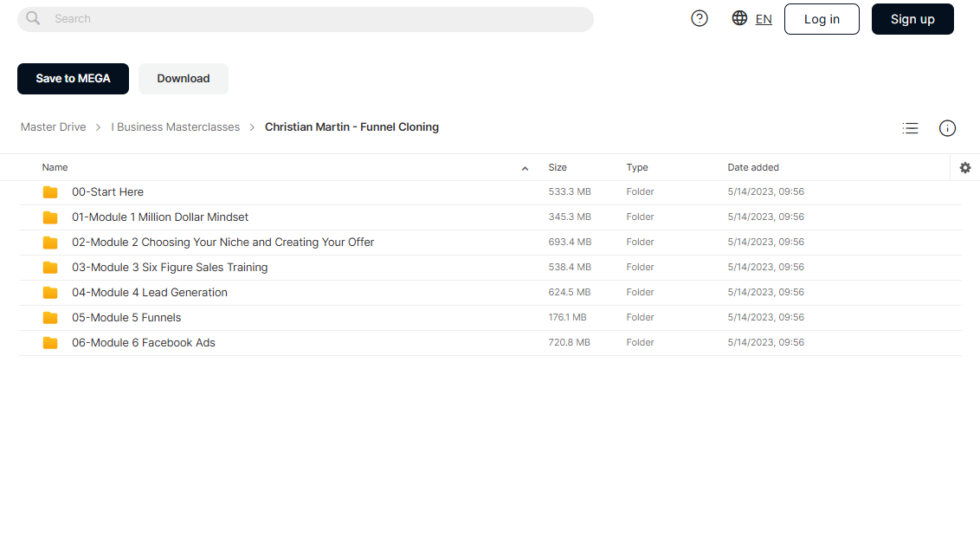980x544 pixels.
Task: Open the language globe icon
Action: [x=739, y=18]
